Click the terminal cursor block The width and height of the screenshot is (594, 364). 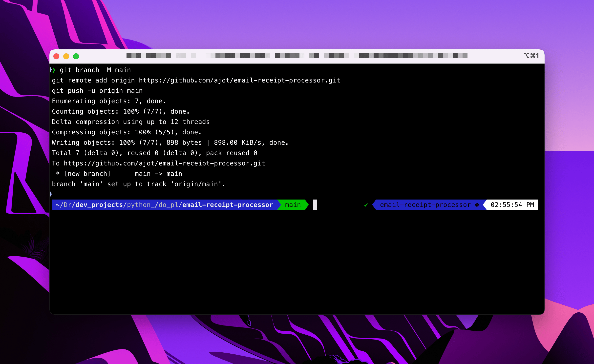pos(315,205)
